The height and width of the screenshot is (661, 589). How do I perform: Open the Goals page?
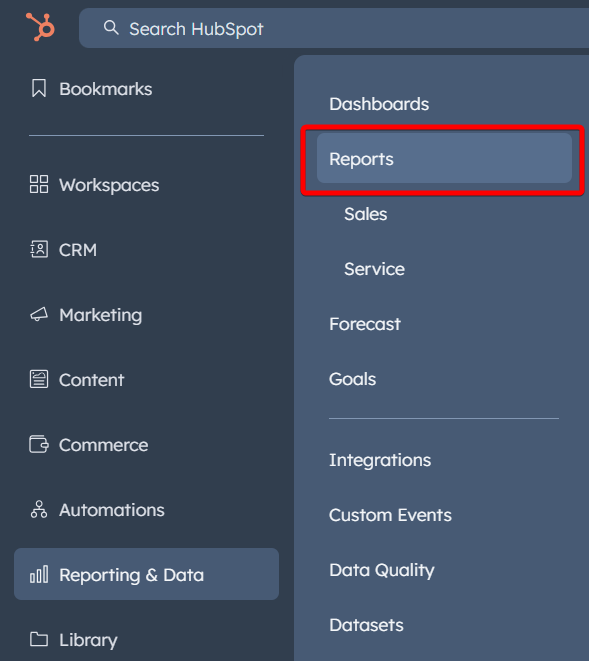[352, 379]
